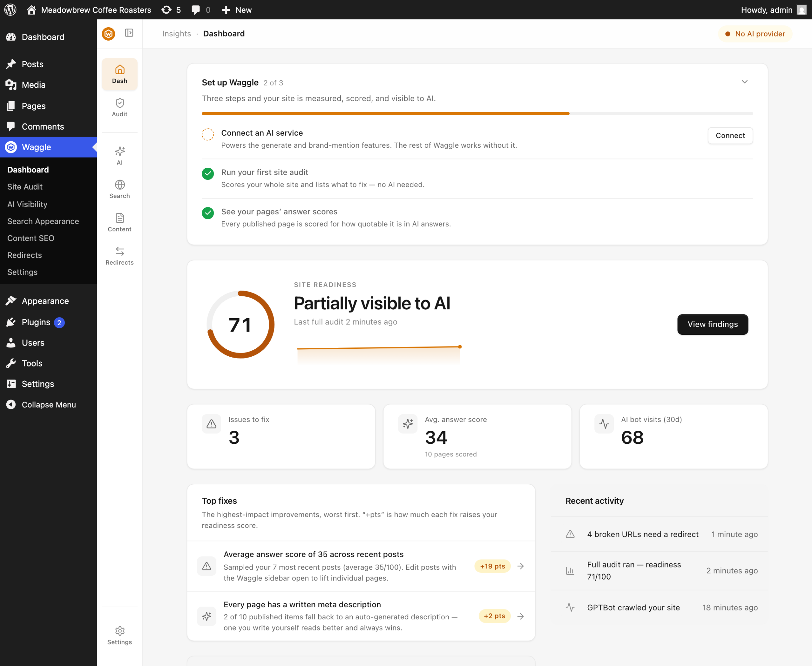
Task: Open the Pages menu
Action: 49,106
